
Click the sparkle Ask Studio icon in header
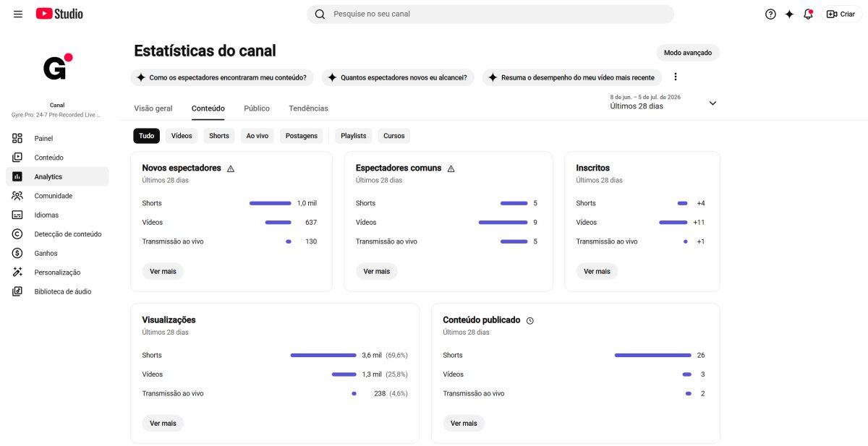pos(789,14)
